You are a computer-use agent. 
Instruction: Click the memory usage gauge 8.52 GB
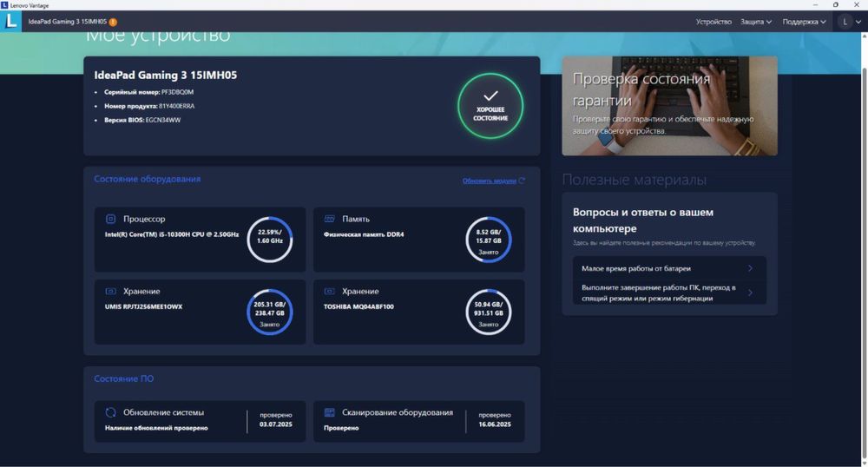pos(488,240)
